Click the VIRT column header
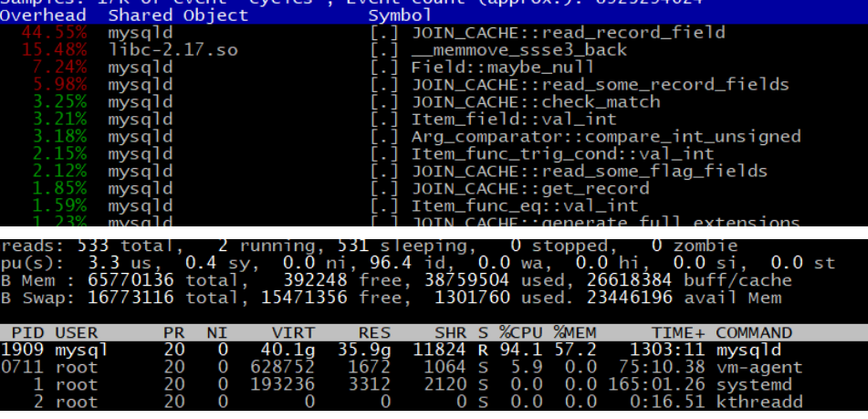Image resolution: width=868 pixels, height=419 pixels. click(293, 332)
